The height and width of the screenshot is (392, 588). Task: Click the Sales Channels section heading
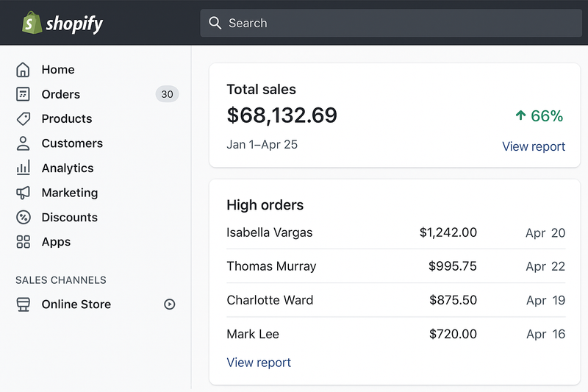coord(61,280)
